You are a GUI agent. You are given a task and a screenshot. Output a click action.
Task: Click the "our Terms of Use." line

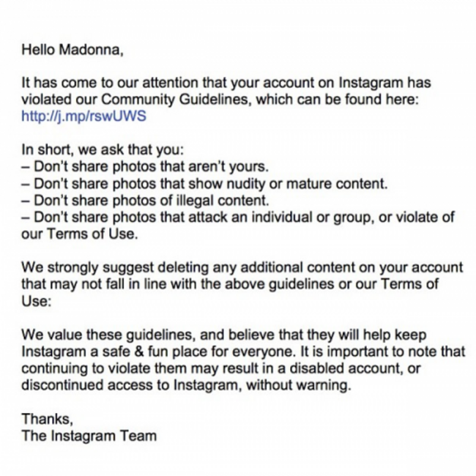[80, 234]
